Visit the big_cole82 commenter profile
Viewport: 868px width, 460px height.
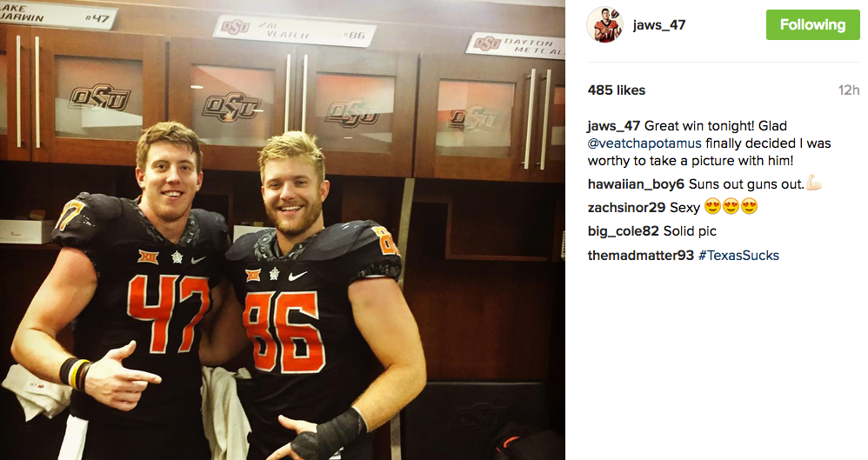point(624,230)
